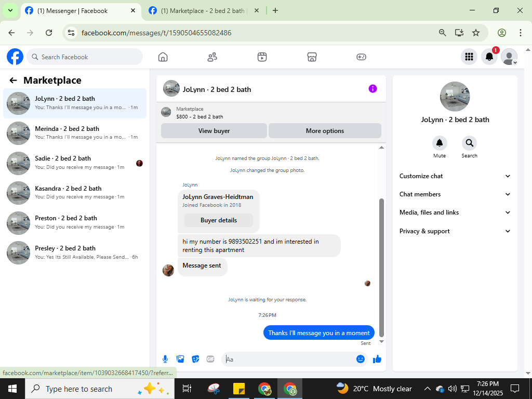The height and width of the screenshot is (399, 532).
Task: Click JoLynn's large profile photo in sidebar
Action: (x=455, y=96)
